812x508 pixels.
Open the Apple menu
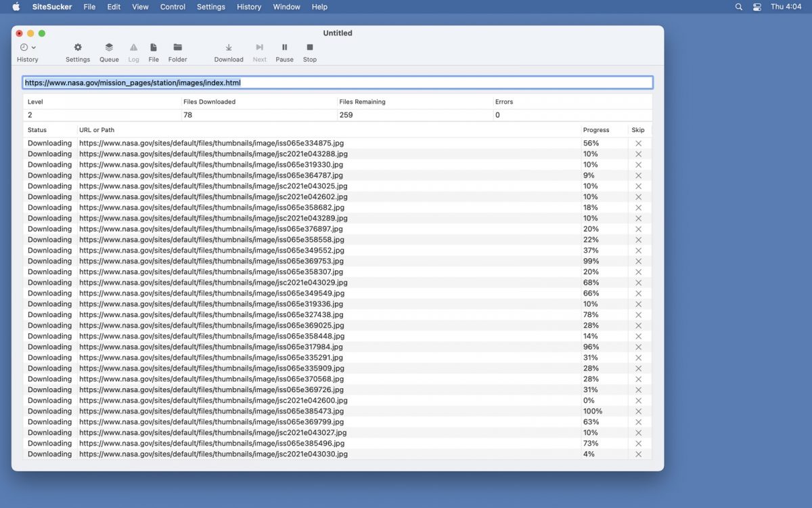[x=16, y=7]
